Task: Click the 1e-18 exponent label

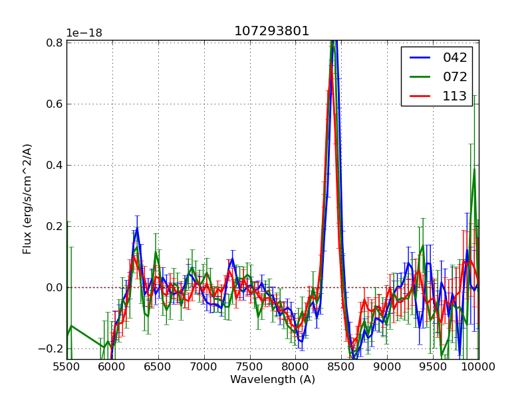Action: 83,33
